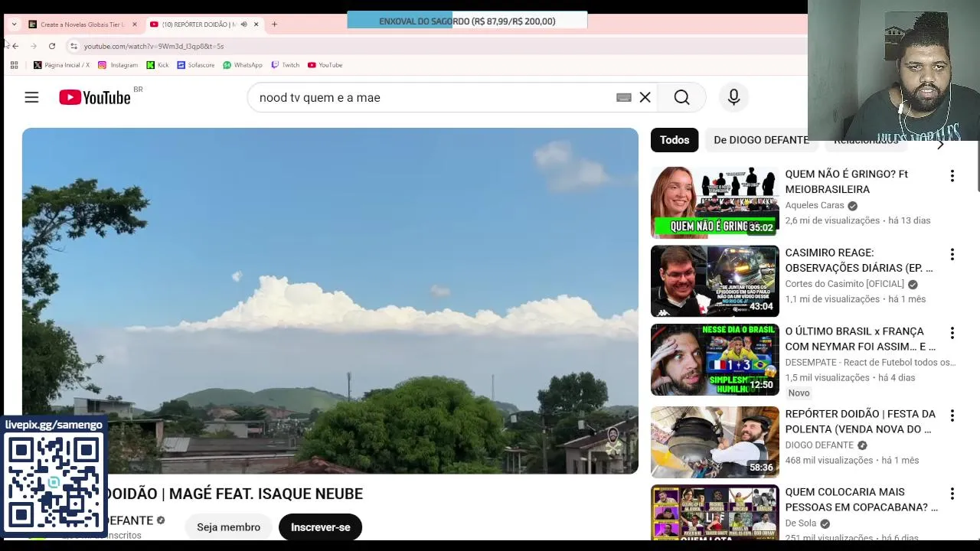
Task: Visit DIOGO DEFANTE channel under FESTA DA POLENTA
Action: click(x=819, y=445)
